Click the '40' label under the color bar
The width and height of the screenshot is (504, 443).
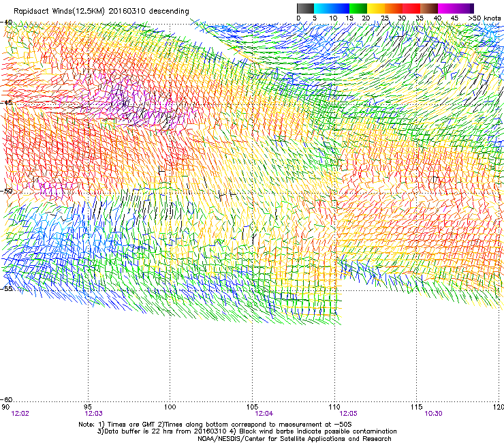click(x=437, y=18)
